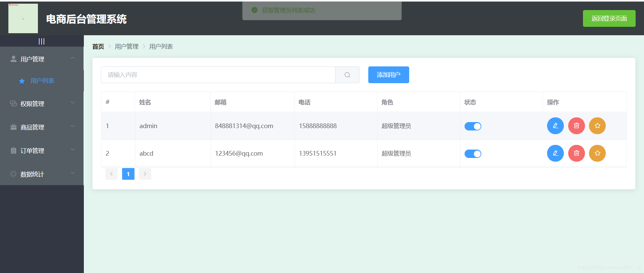Collapse the 用户管理 menu arrow
Viewport: 644px width, 273px height.
(72, 58)
